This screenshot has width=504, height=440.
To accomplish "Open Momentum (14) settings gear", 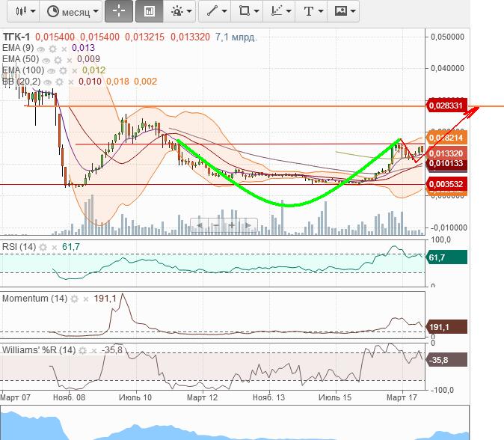I will (x=74, y=299).
